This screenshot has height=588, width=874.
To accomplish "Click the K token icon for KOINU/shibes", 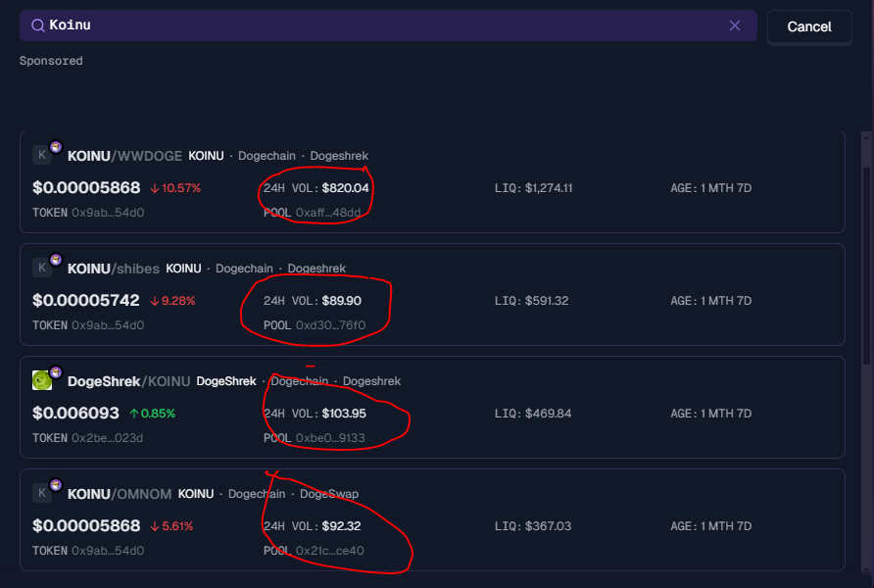I will [42, 268].
